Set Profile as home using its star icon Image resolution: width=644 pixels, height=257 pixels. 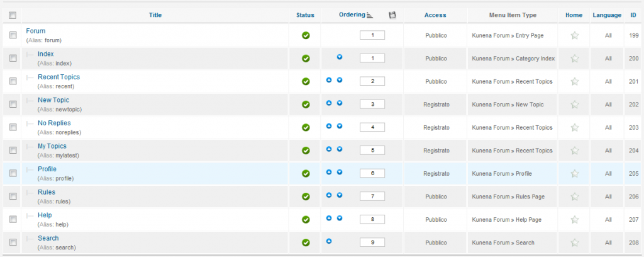coord(574,173)
